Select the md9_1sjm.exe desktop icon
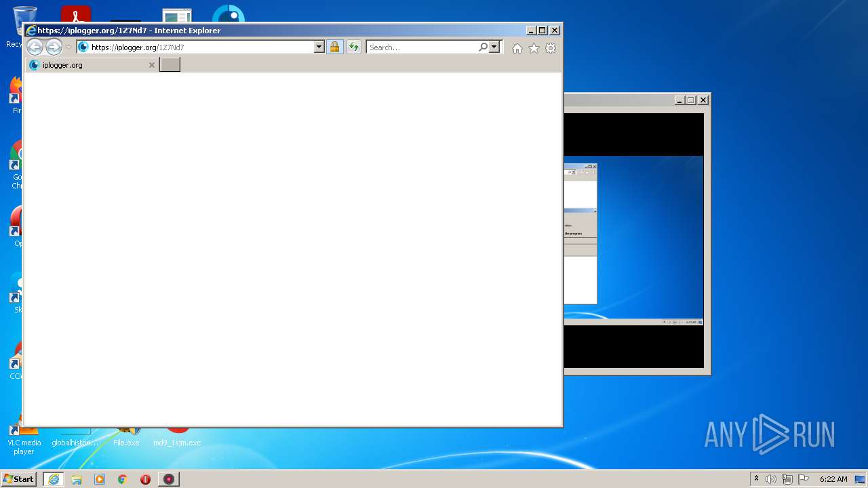Screen dimensions: 868x488 coord(177,437)
